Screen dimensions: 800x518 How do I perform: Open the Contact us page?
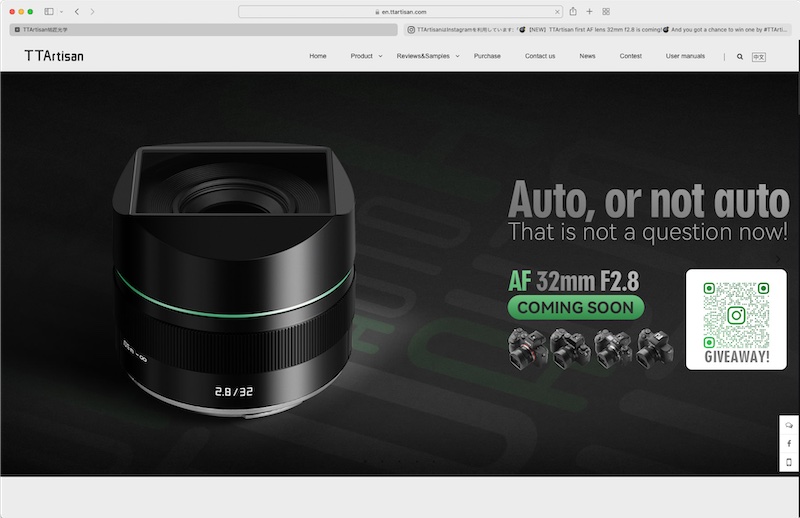coord(540,56)
